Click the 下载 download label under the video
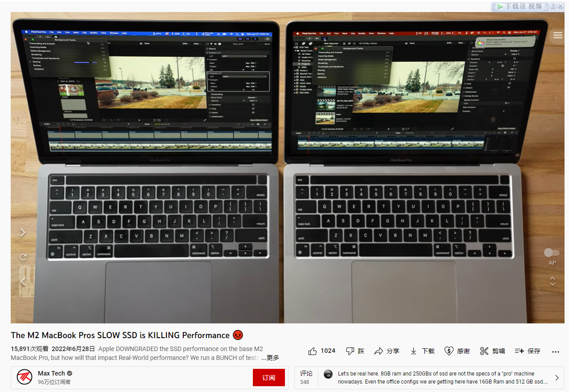The width and height of the screenshot is (569, 392). tap(428, 351)
